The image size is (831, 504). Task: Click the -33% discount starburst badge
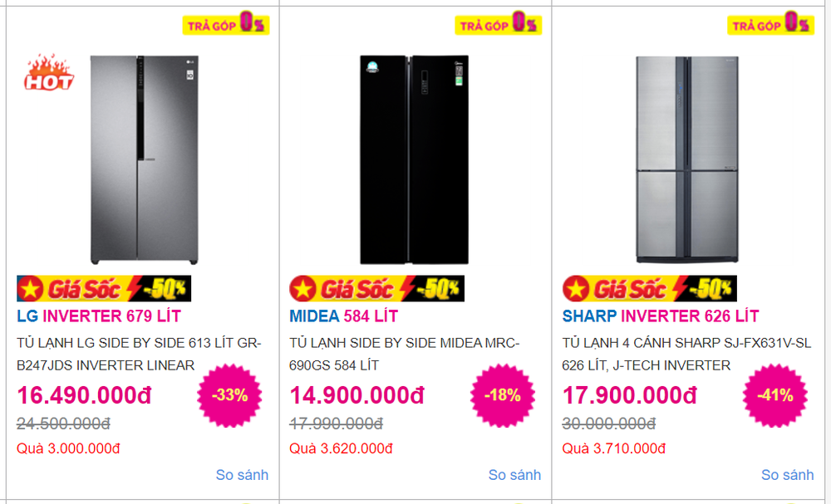[229, 394]
